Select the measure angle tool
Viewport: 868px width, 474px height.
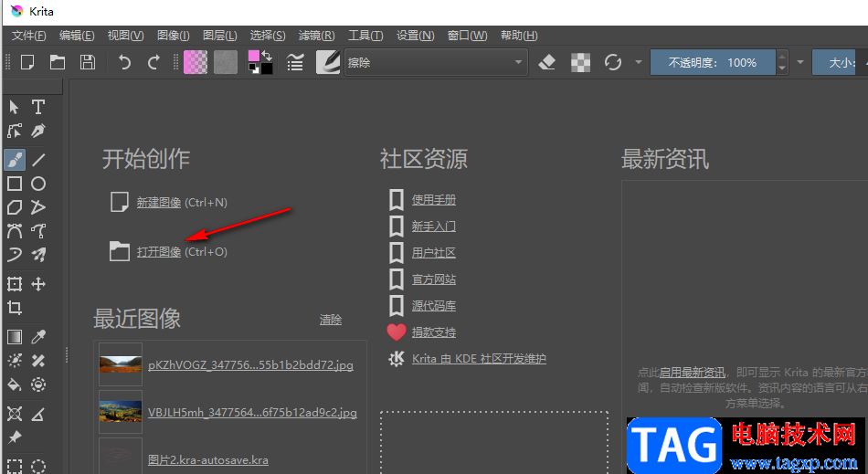click(38, 414)
